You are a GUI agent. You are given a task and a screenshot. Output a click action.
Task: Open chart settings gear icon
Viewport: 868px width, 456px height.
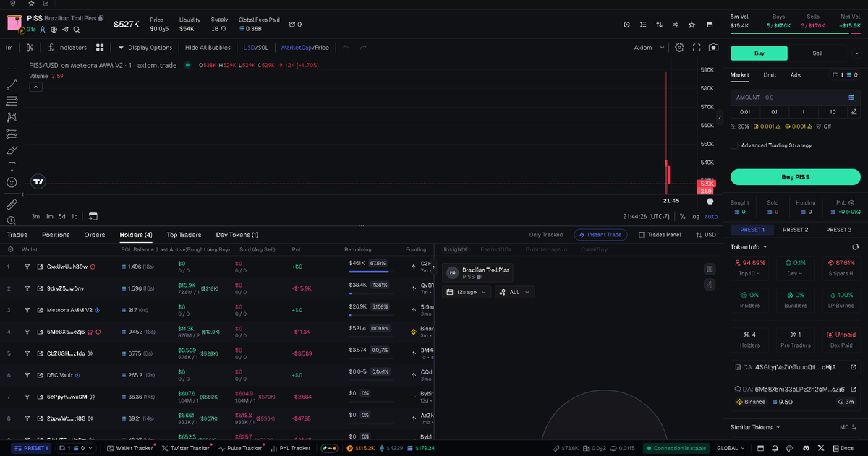pyautogui.click(x=680, y=48)
